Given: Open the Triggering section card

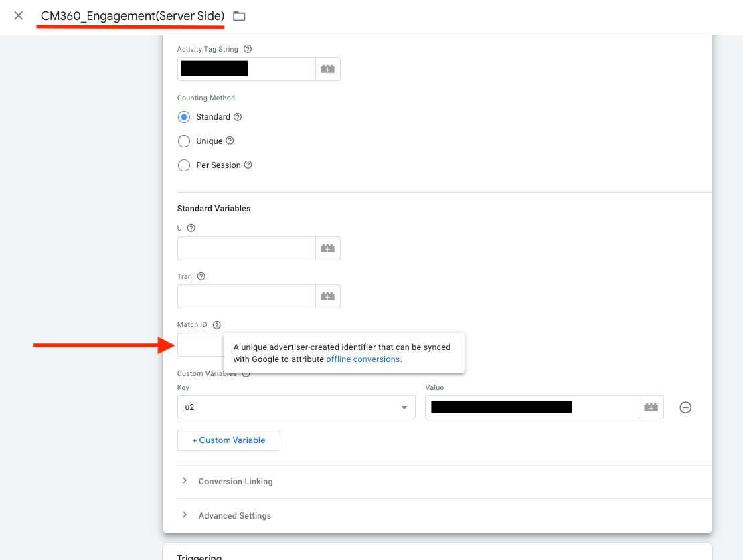Looking at the screenshot, I should pos(437,551).
